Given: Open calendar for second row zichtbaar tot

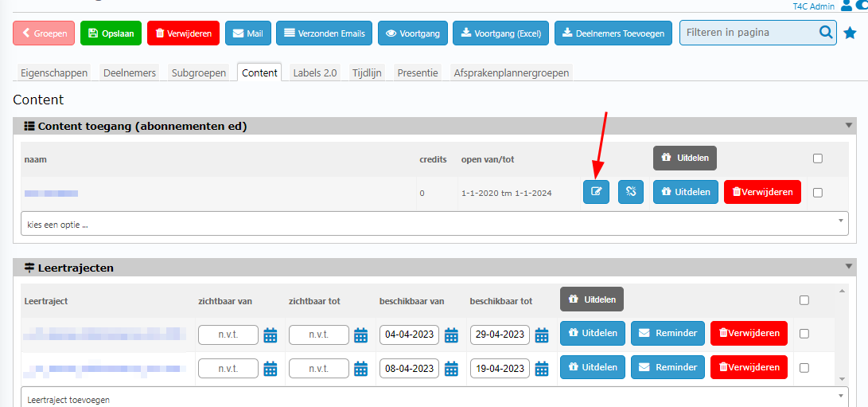Looking at the screenshot, I should coord(361,368).
